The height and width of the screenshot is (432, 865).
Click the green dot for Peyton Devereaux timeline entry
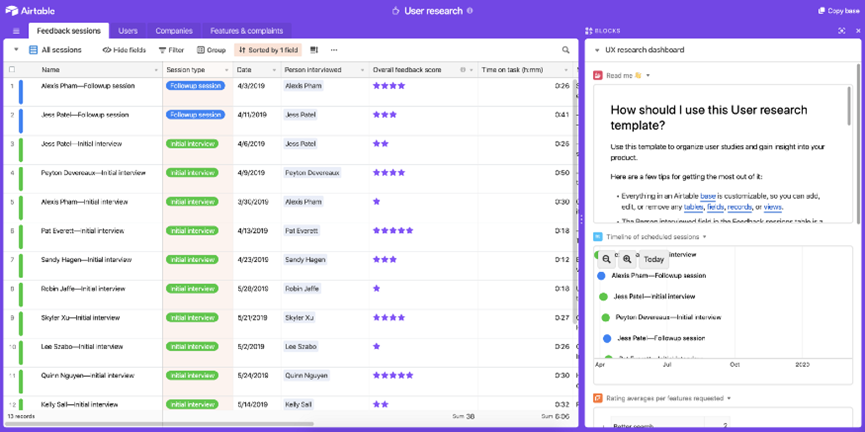[605, 317]
